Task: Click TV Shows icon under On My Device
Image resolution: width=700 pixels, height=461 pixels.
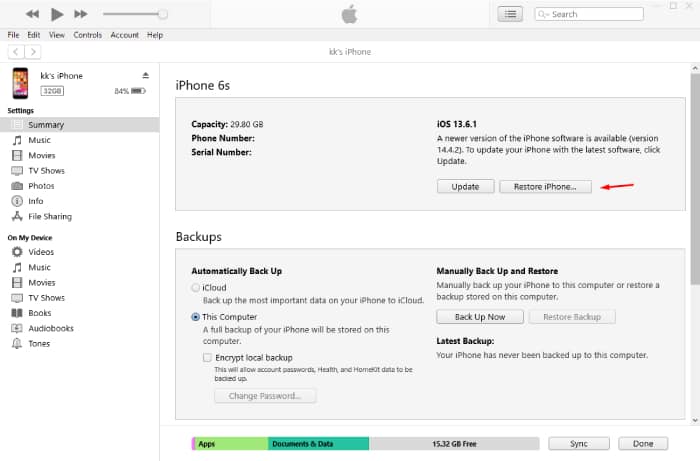Action: pyautogui.click(x=17, y=298)
